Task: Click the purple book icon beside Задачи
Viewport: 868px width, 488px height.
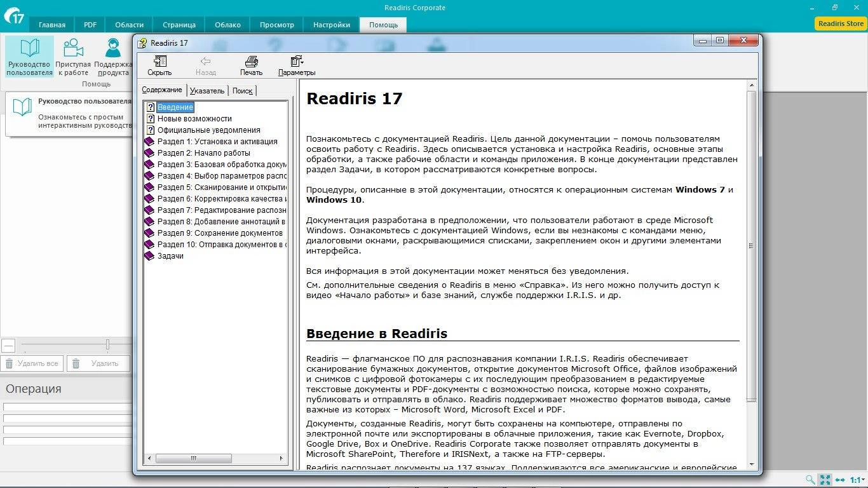Action: click(149, 256)
